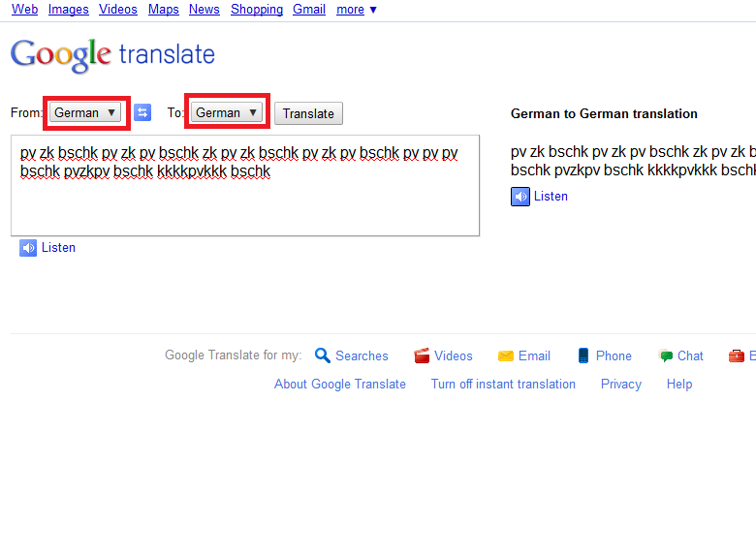Open the Privacy link

pyautogui.click(x=621, y=384)
